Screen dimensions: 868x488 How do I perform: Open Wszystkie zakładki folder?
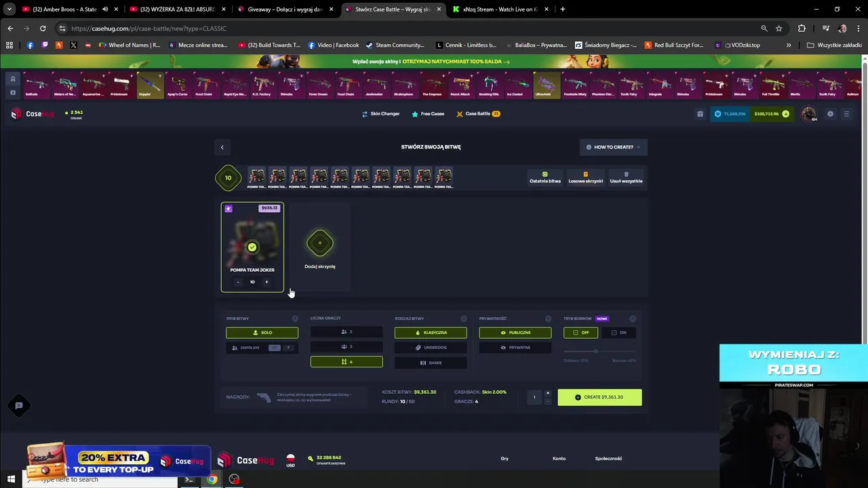(x=835, y=45)
